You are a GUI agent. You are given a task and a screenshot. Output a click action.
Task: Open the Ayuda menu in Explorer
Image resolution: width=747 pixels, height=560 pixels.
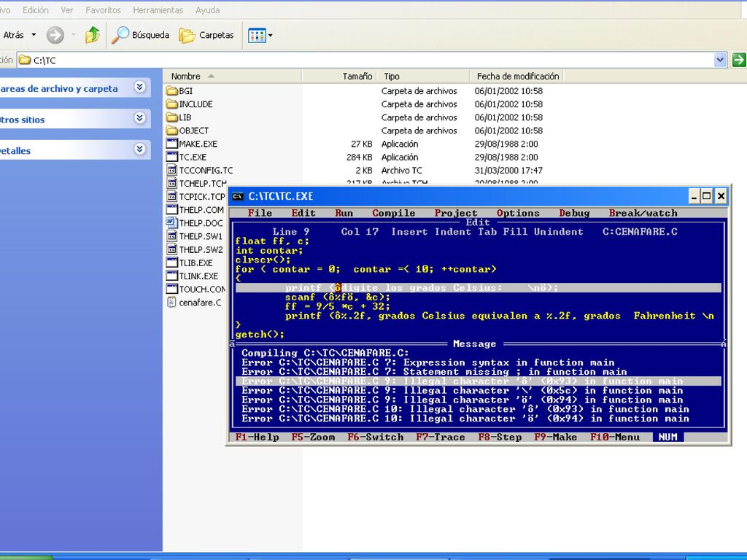[208, 10]
